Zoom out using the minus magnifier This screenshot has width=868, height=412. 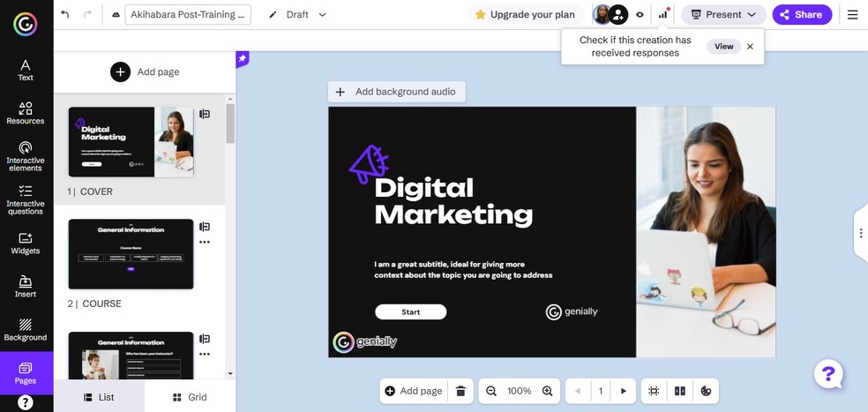[491, 391]
